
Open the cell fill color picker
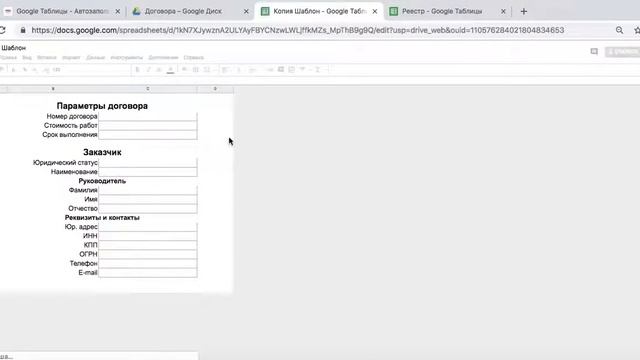(x=184, y=70)
